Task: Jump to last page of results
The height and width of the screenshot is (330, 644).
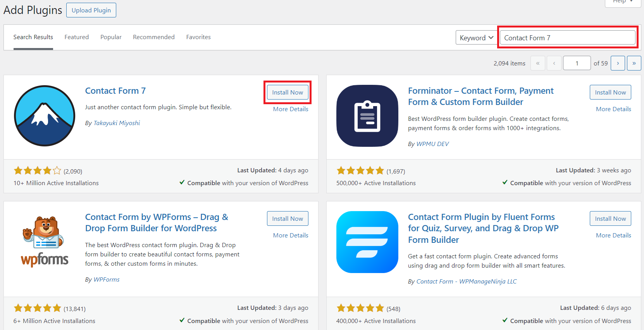Action: click(634, 63)
